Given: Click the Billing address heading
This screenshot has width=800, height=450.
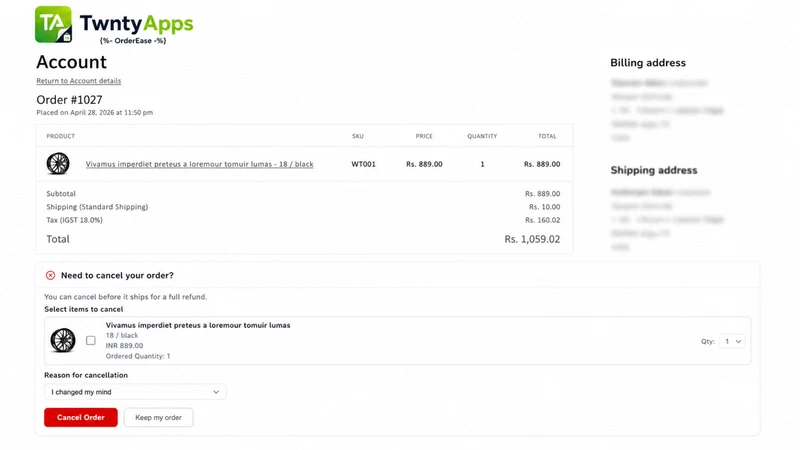Looking at the screenshot, I should 648,63.
